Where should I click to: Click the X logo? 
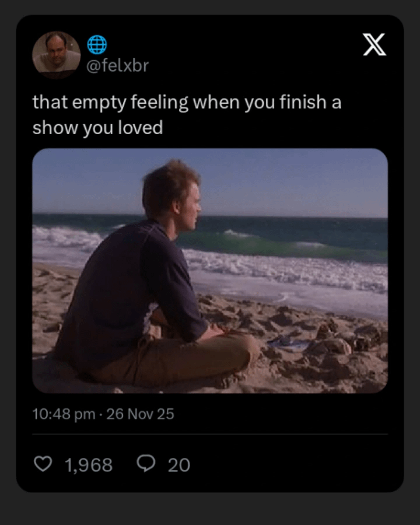tap(374, 45)
